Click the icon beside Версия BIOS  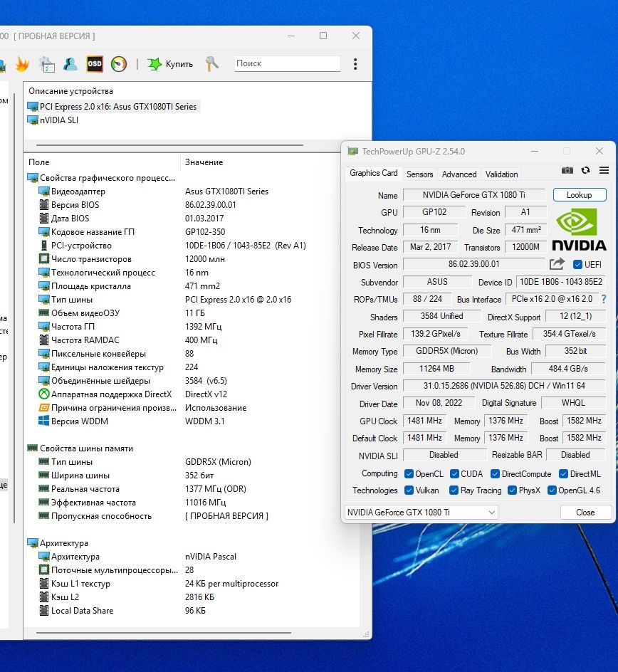pyautogui.click(x=43, y=205)
